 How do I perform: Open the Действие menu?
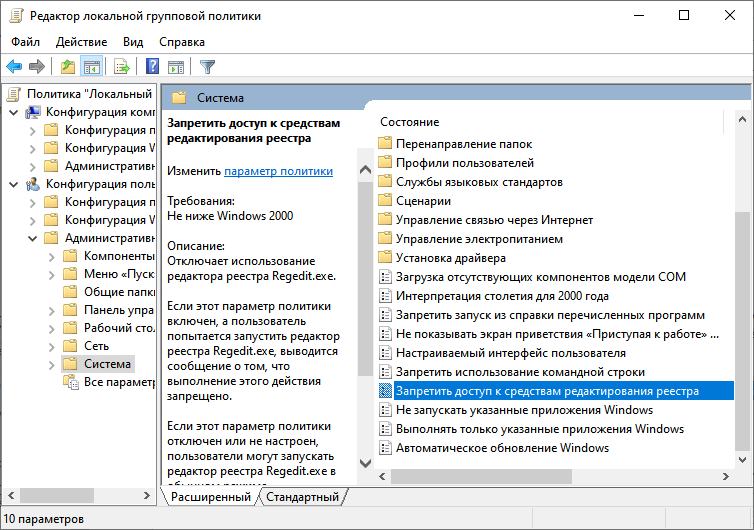[x=81, y=42]
